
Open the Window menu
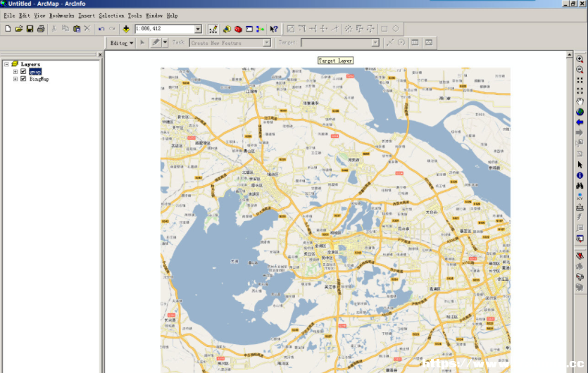pyautogui.click(x=154, y=15)
